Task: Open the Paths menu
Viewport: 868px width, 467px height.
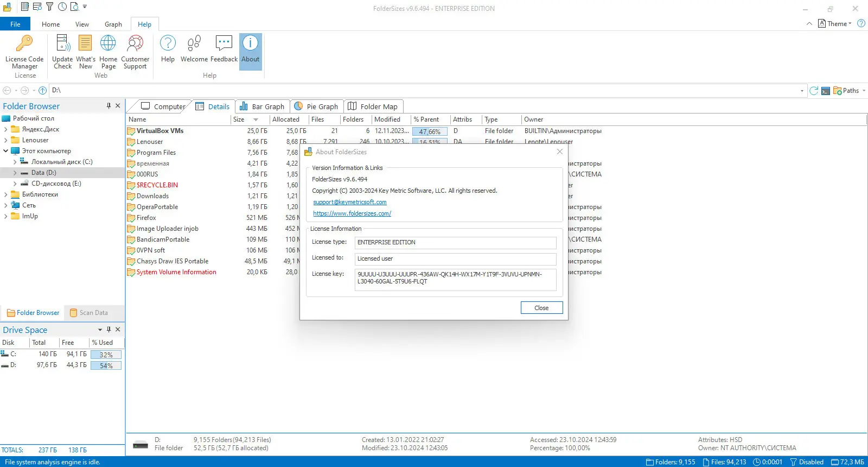Action: 850,91
